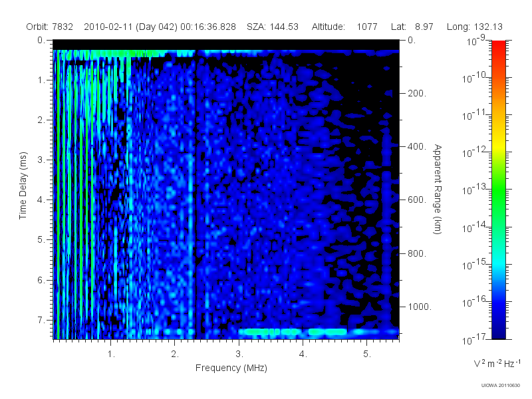
Task: Click the 'Orbit: 7832' header text
Action: point(49,27)
